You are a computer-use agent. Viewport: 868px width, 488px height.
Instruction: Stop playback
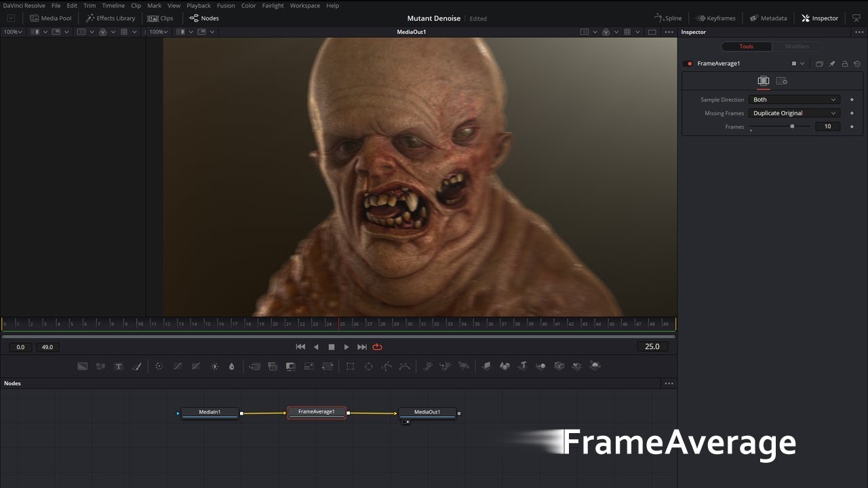point(332,347)
